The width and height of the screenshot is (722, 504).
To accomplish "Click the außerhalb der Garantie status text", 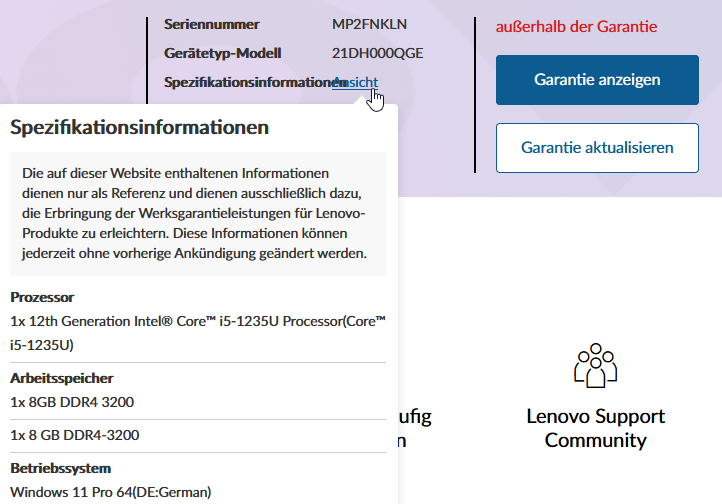I will pyautogui.click(x=576, y=27).
